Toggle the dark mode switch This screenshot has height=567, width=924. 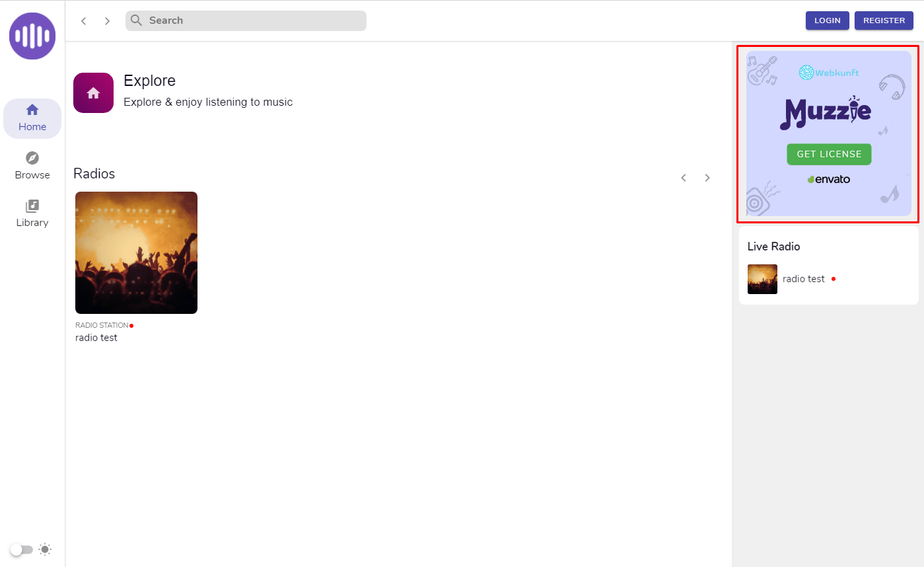tap(21, 550)
